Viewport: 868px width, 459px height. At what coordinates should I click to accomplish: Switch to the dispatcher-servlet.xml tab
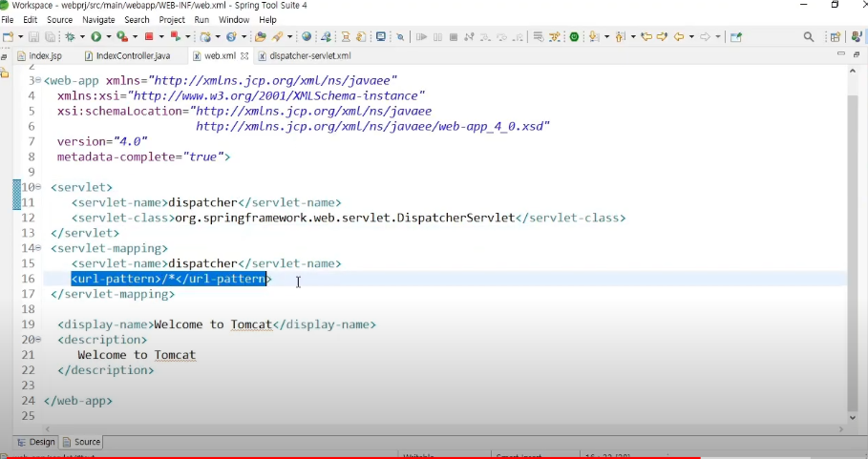[305, 56]
